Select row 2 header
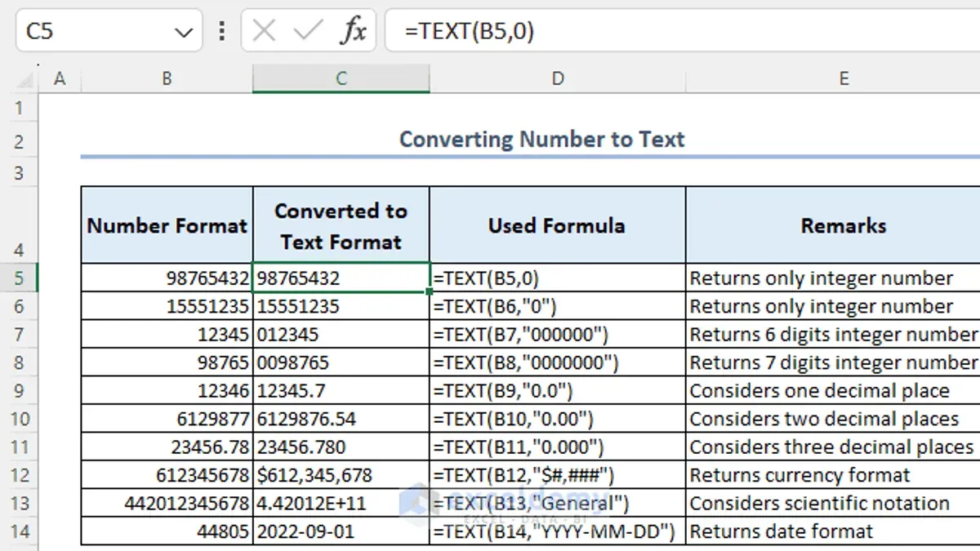 coord(20,141)
